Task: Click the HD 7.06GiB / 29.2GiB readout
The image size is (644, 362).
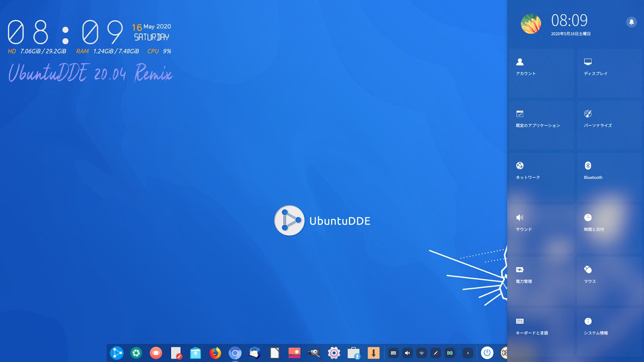Action: click(x=37, y=51)
